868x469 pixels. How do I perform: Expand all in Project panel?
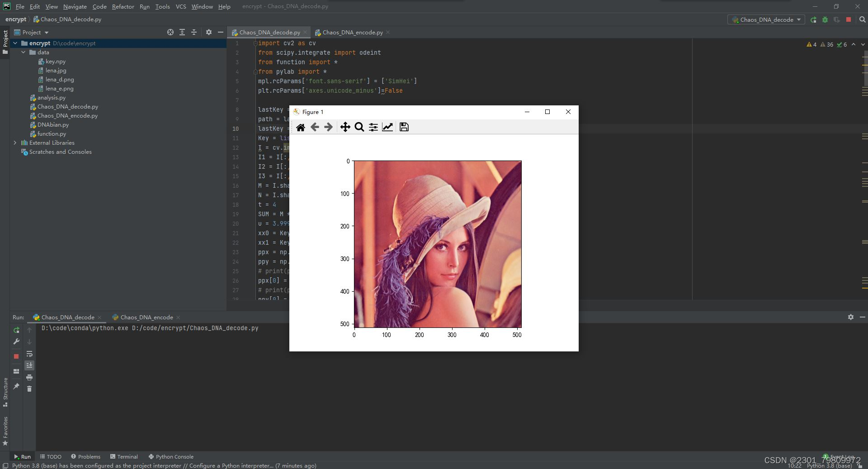[182, 32]
